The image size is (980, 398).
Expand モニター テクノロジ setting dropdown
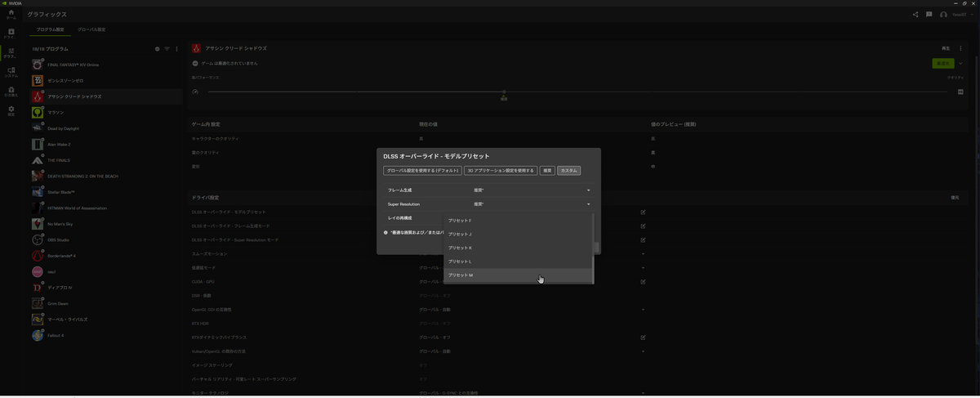coord(643,393)
